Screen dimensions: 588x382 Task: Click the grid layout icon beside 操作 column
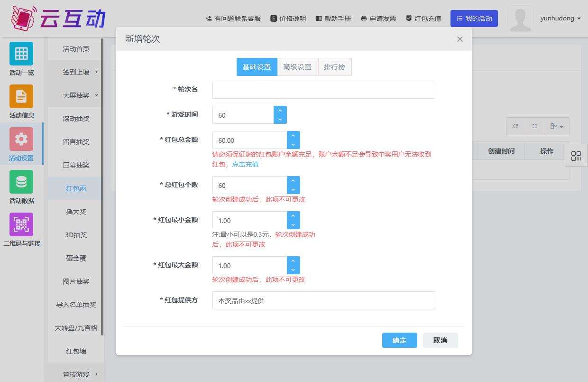point(576,155)
